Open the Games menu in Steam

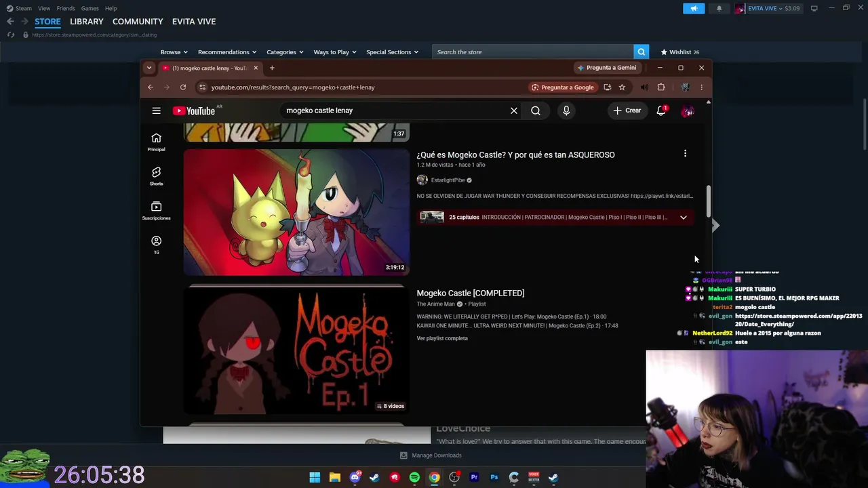click(90, 8)
